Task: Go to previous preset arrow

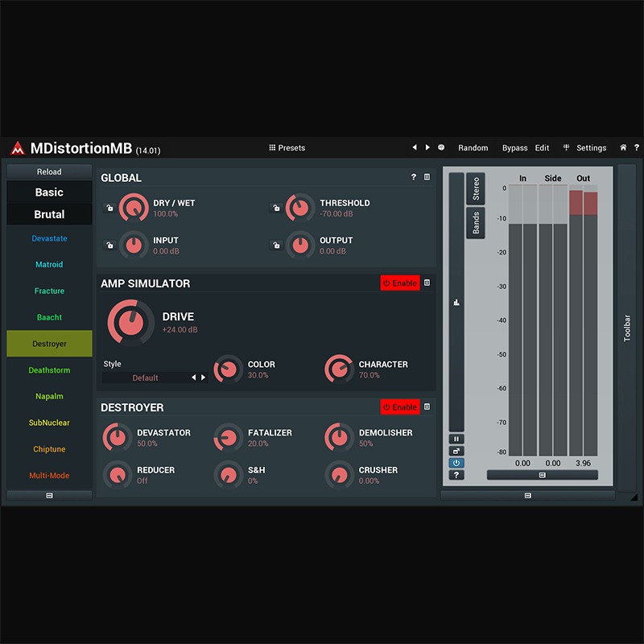Action: (415, 147)
